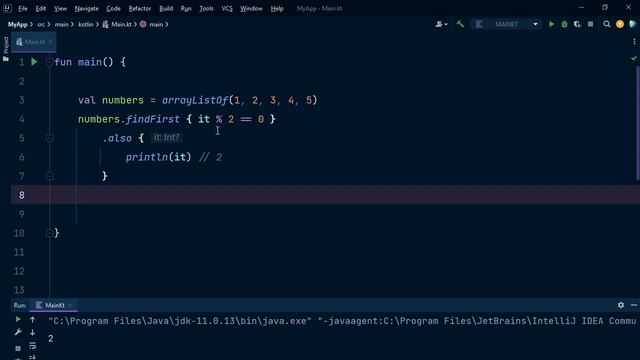Click the orange IDE update badge icon

click(620, 24)
